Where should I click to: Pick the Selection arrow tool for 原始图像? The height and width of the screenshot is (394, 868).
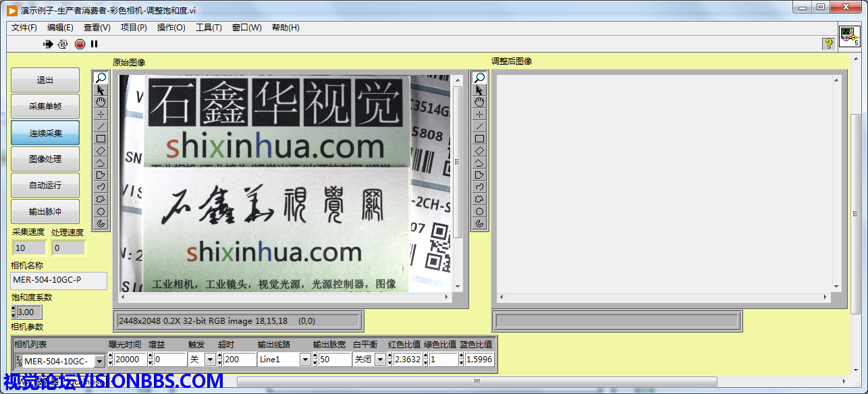(x=101, y=90)
